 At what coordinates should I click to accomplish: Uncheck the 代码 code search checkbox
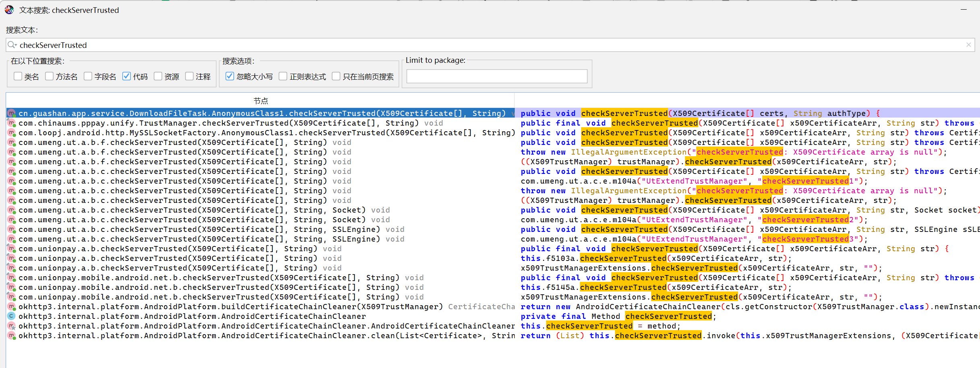pyautogui.click(x=126, y=76)
